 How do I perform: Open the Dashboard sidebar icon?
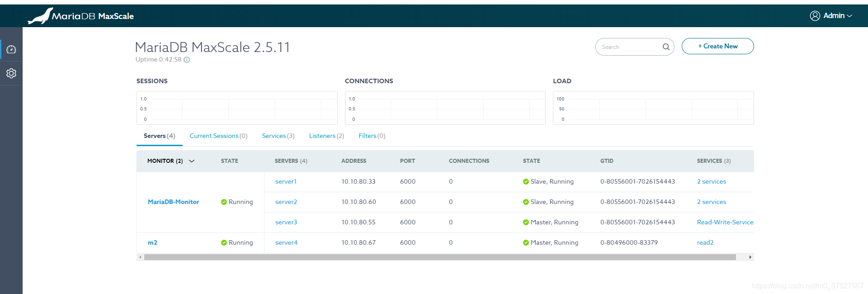(x=11, y=49)
